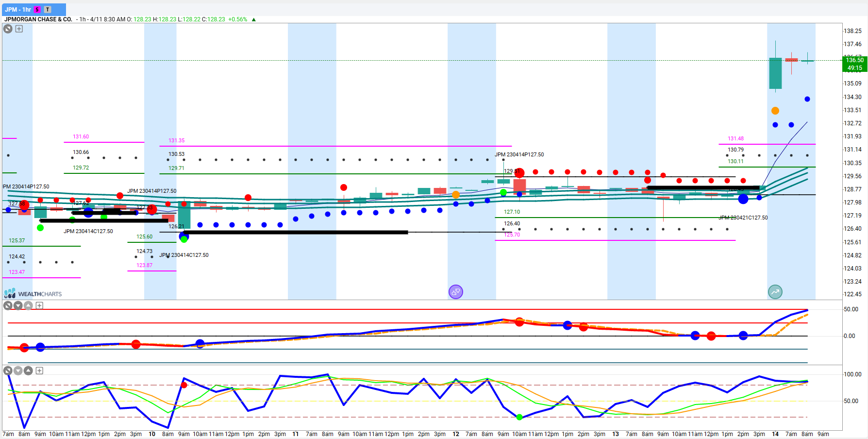Click the 130.66 level label
The image size is (868, 439).
[81, 152]
